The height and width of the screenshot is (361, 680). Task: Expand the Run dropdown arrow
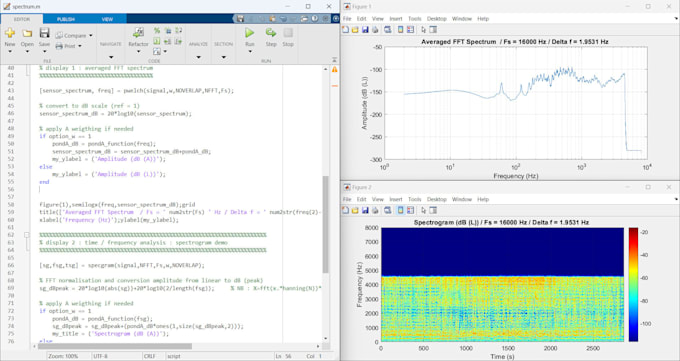tap(250, 52)
